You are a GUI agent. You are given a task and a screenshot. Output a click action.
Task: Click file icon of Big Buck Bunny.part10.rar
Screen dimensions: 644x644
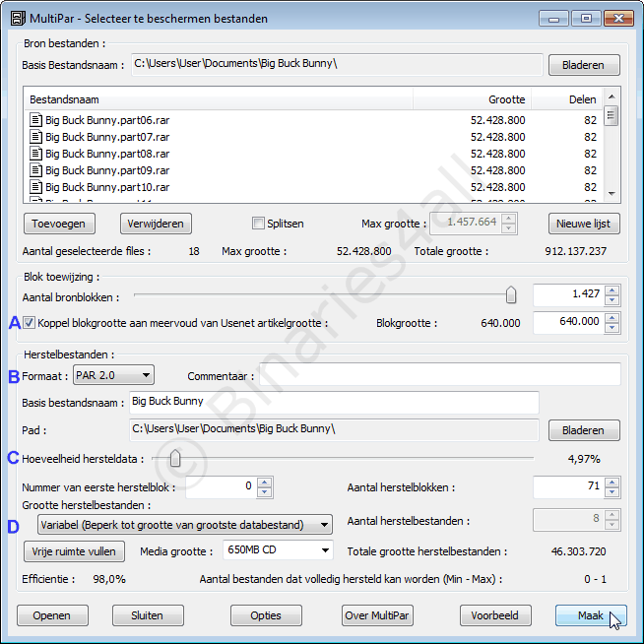(x=36, y=187)
